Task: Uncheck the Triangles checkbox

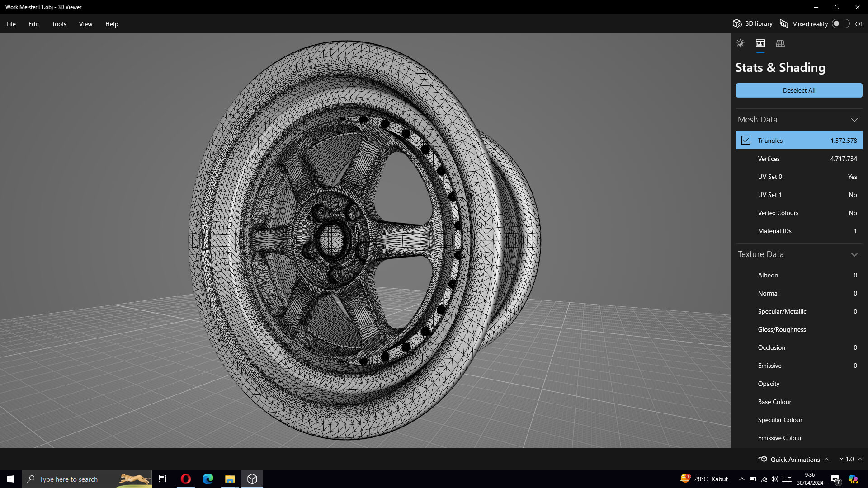Action: (x=746, y=141)
